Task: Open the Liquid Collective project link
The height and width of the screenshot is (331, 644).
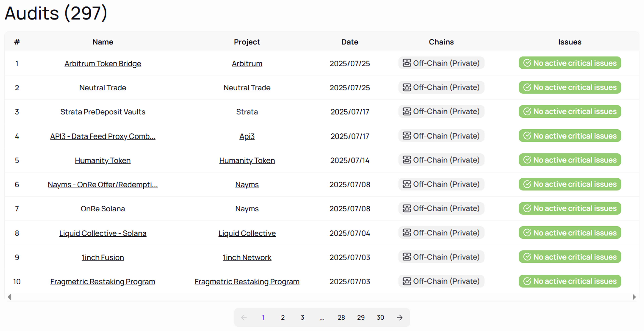Action: [x=247, y=233]
